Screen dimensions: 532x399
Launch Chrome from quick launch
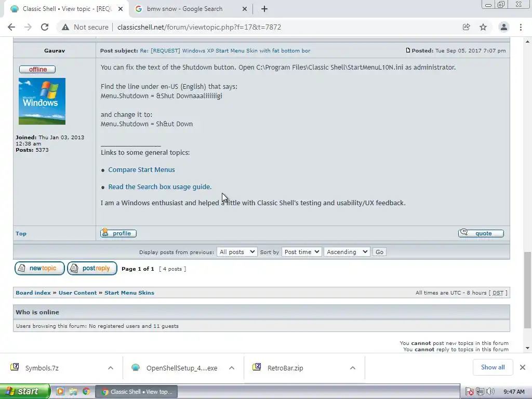tap(86, 392)
